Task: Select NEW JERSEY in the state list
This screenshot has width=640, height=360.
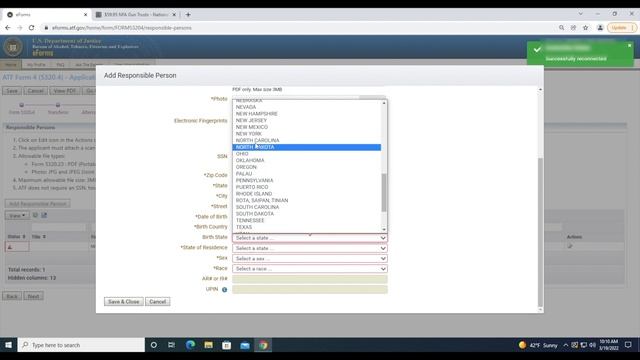Action: coord(307,120)
